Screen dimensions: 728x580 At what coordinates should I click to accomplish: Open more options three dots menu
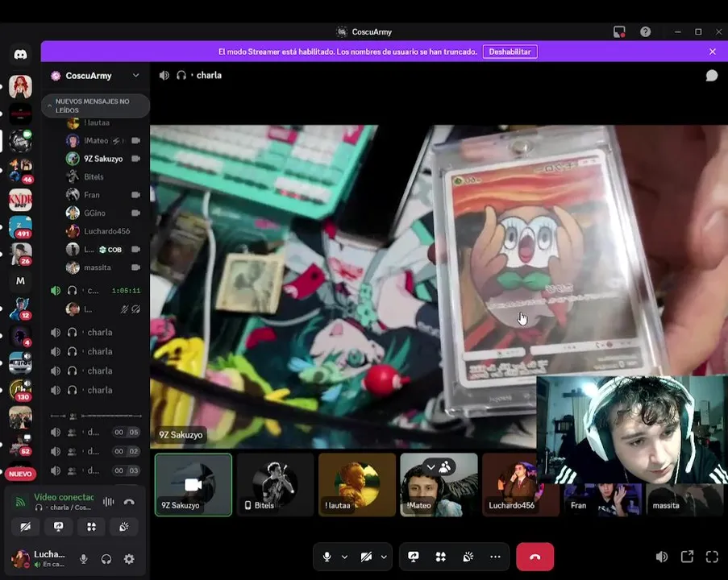[x=495, y=557]
